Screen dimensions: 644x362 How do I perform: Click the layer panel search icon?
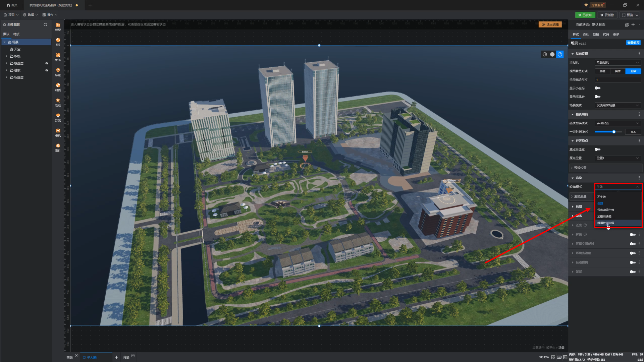46,24
